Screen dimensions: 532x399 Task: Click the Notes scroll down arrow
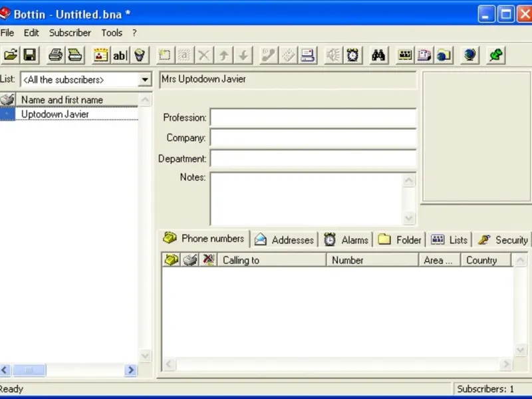click(409, 218)
